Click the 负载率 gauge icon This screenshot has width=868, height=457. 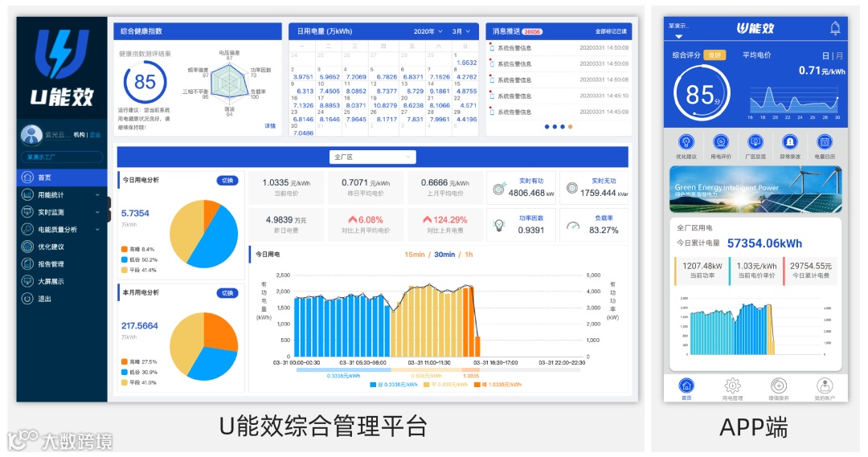click(573, 225)
